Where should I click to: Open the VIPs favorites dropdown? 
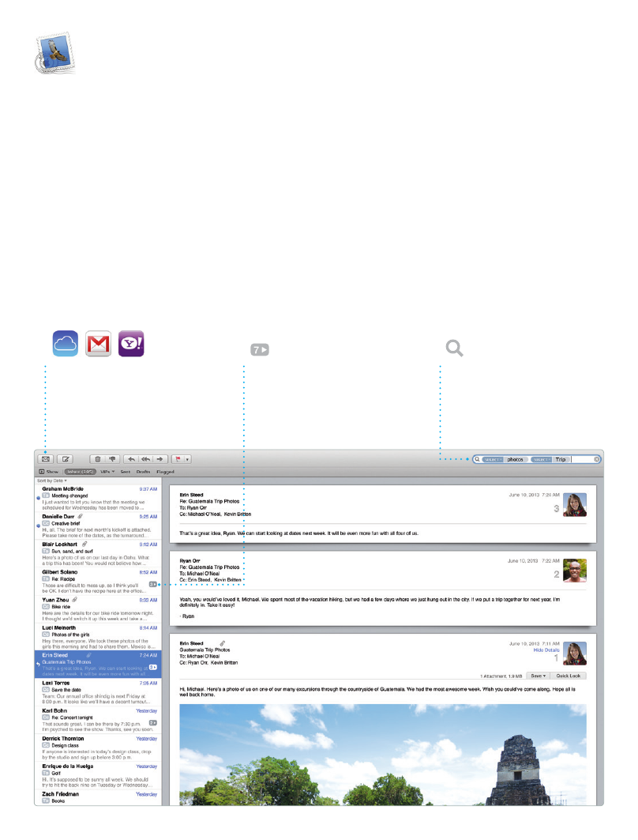click(107, 472)
